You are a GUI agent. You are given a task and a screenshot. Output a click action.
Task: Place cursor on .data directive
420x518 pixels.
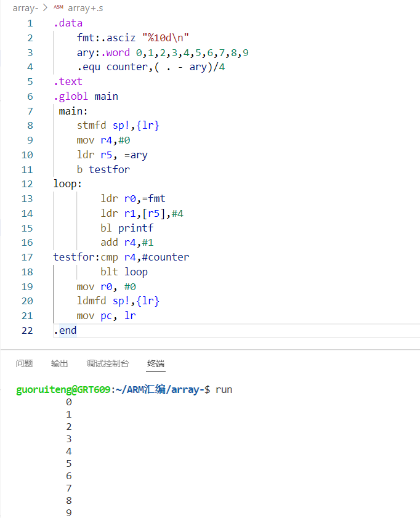[68, 23]
